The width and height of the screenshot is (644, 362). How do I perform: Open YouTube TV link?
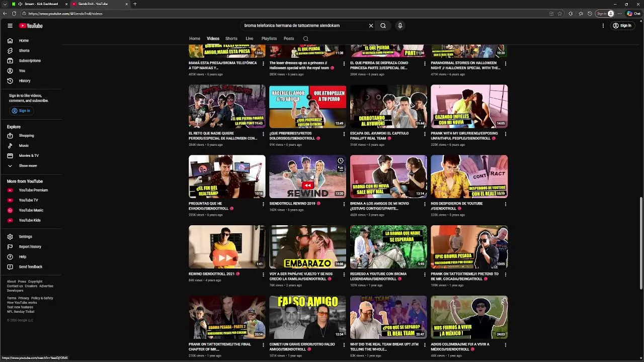pyautogui.click(x=31, y=200)
